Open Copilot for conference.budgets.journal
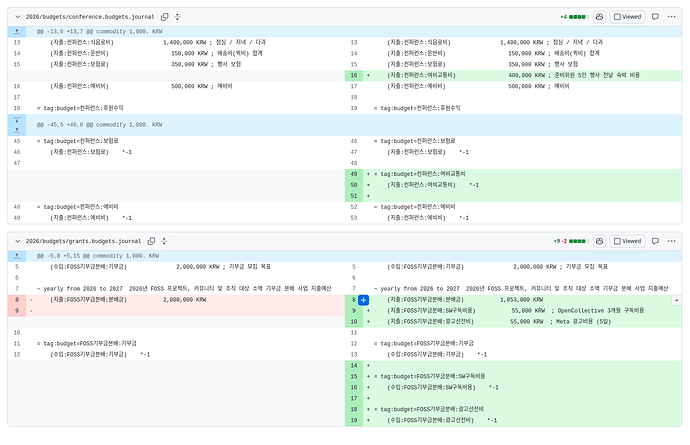The height and width of the screenshot is (445, 690). click(x=599, y=17)
